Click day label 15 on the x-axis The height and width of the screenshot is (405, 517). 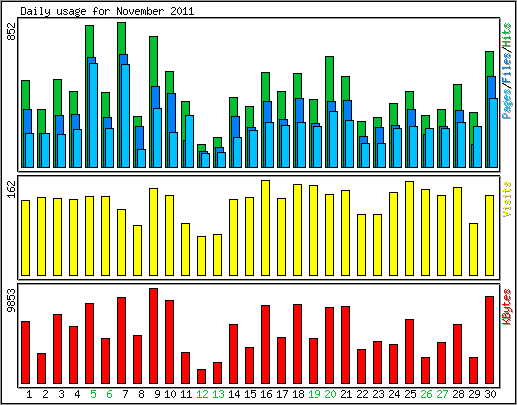click(x=250, y=394)
